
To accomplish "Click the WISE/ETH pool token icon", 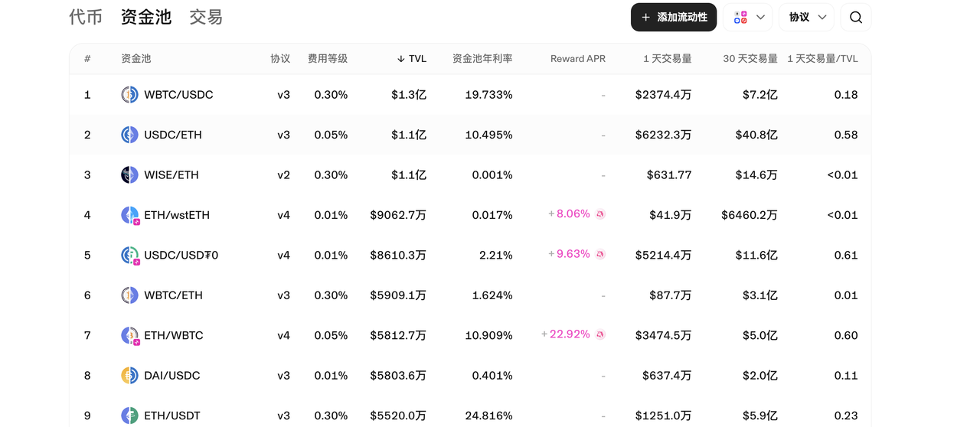I will pyautogui.click(x=129, y=174).
